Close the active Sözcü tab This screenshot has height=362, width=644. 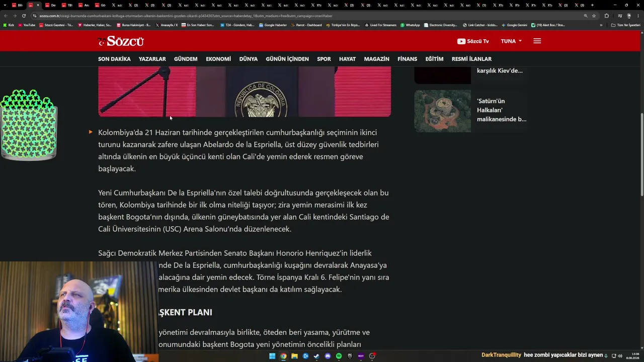click(x=38, y=5)
